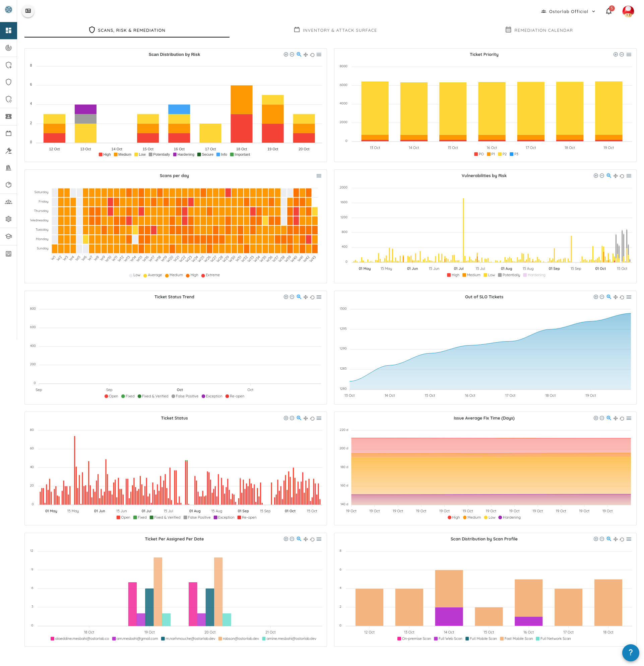Open Ticket Status chart menu
Image resolution: width=644 pixels, height=666 pixels.
(x=319, y=418)
